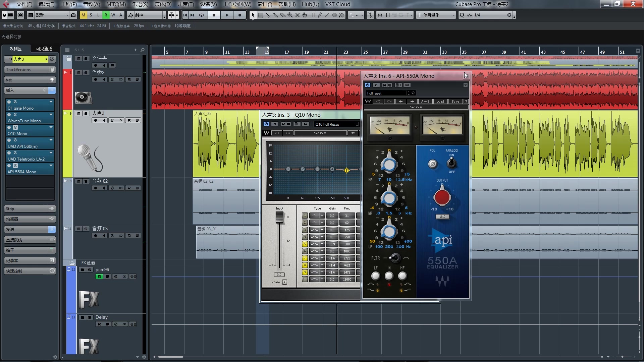Select the Range selection tool
This screenshot has height=362, width=644.
(261, 15)
